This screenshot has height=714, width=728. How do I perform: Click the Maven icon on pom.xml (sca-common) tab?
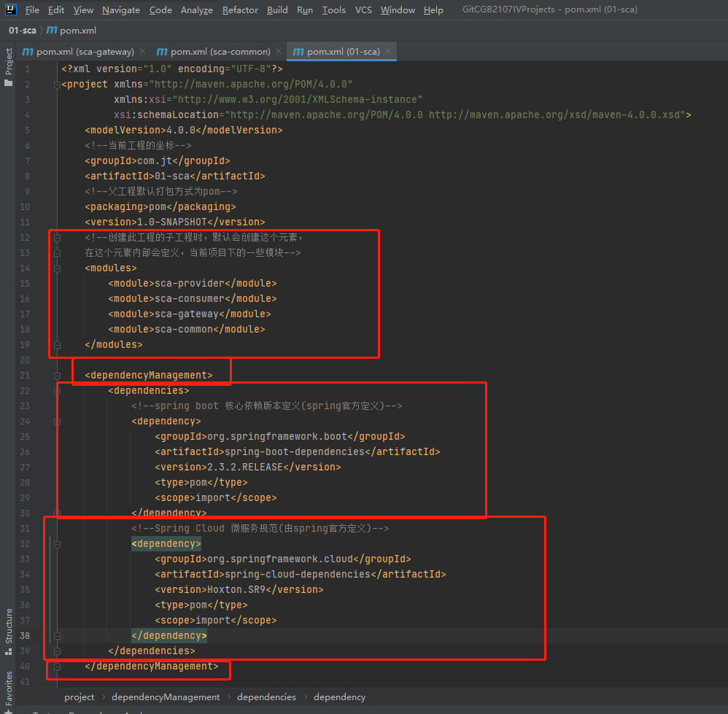(x=164, y=52)
